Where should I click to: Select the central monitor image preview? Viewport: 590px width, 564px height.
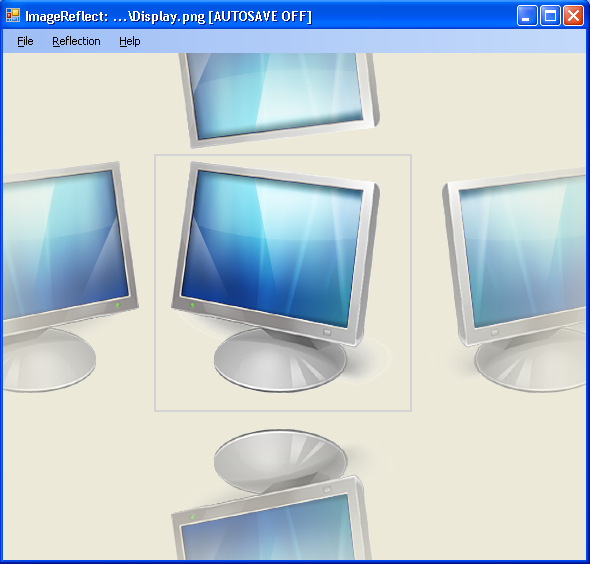[x=283, y=283]
